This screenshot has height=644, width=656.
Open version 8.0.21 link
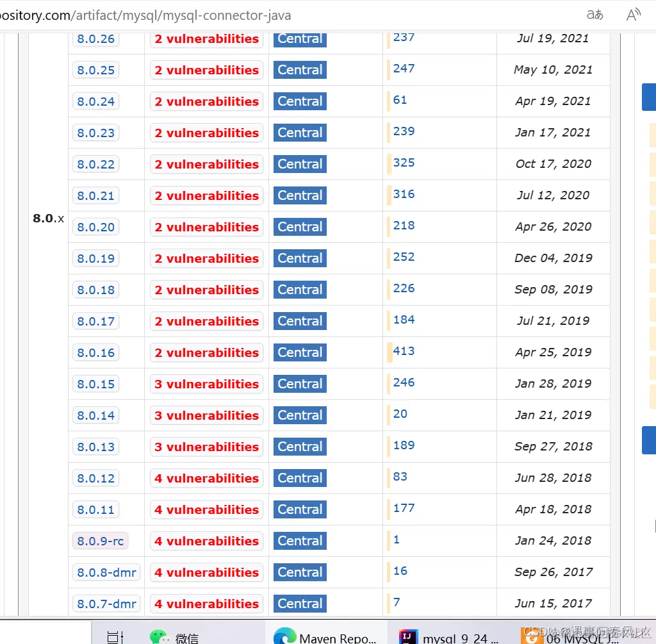(96, 195)
